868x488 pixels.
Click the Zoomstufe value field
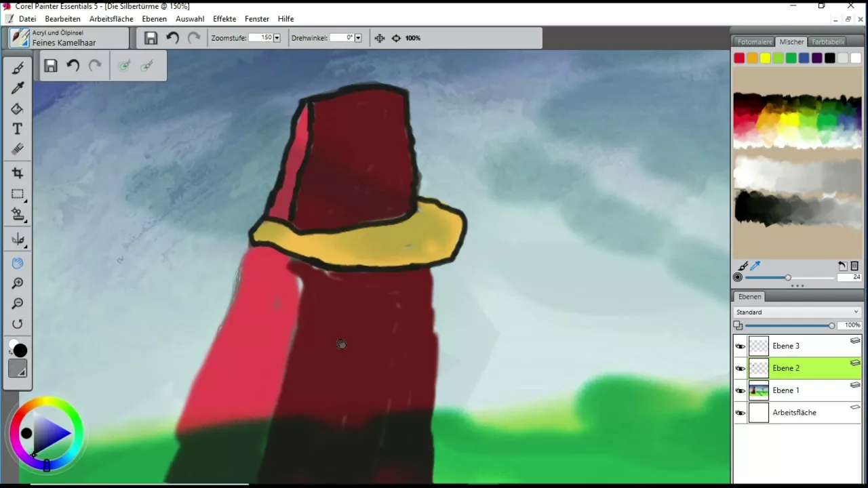pos(260,38)
